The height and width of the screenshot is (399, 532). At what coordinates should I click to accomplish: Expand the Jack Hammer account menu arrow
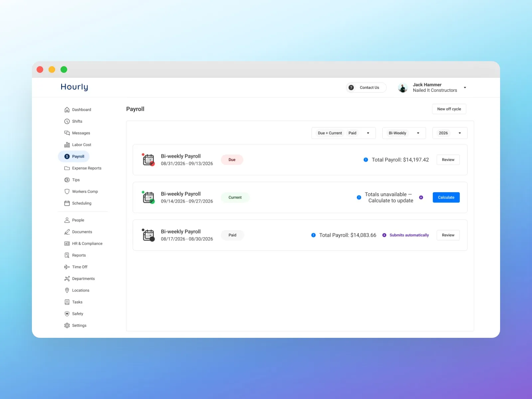(465, 87)
